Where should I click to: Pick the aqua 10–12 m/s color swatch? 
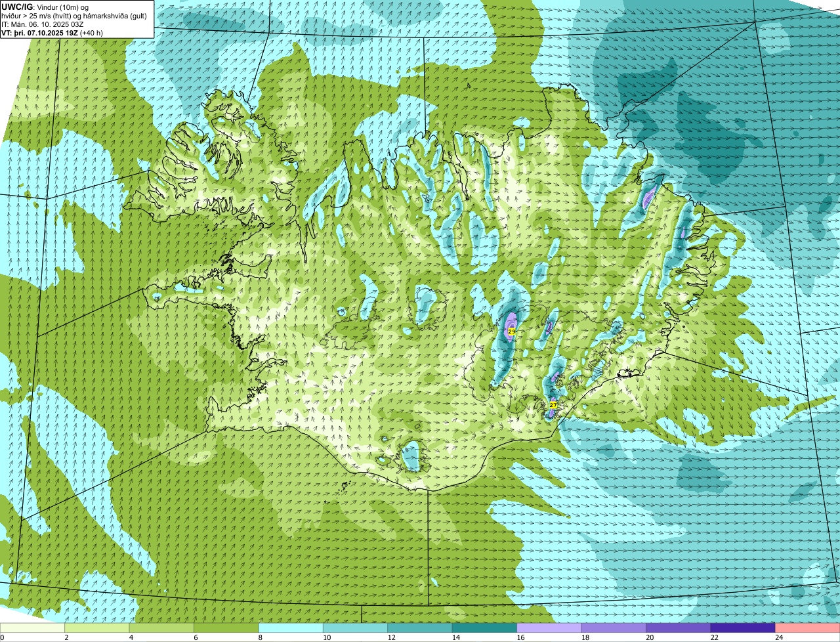tap(356, 628)
